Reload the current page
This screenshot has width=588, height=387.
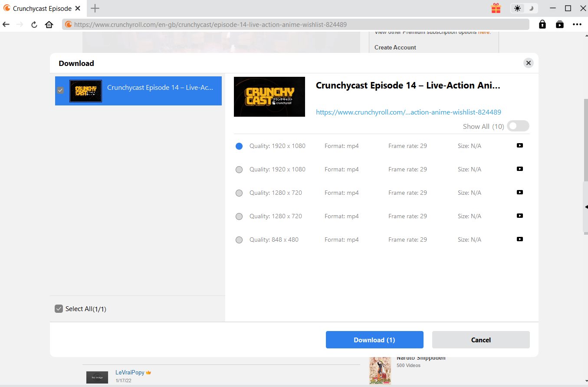(x=34, y=25)
